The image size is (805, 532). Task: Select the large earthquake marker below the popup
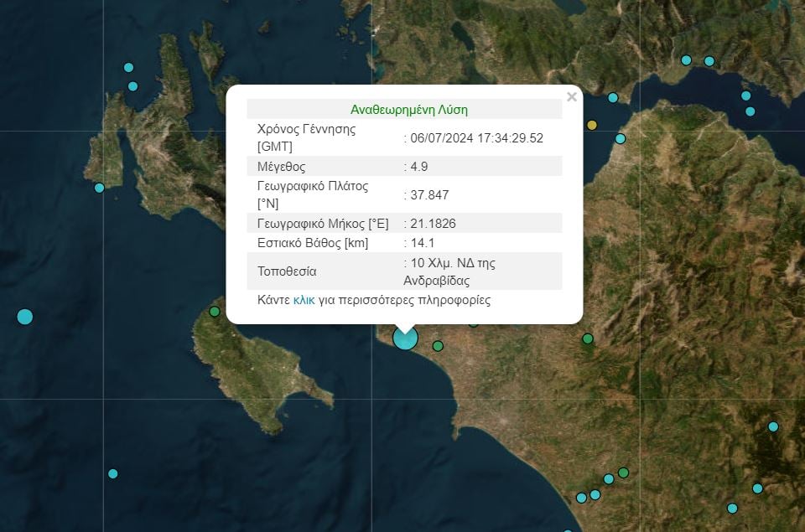(405, 338)
